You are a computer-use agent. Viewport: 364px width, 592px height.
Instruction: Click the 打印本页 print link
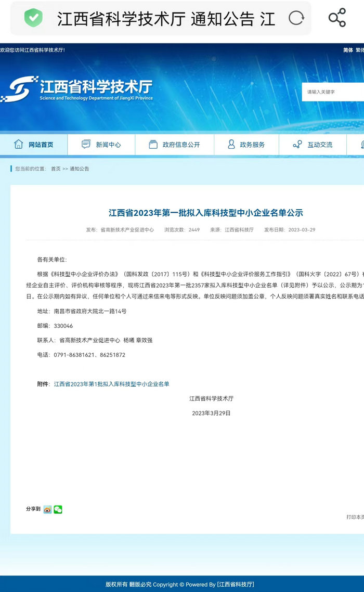point(355,517)
